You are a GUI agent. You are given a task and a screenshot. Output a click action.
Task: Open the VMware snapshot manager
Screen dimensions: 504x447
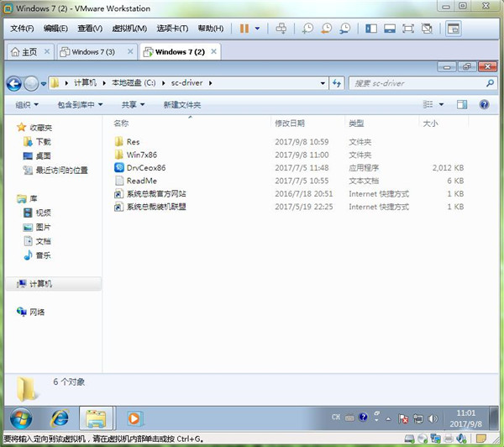pos(345,29)
